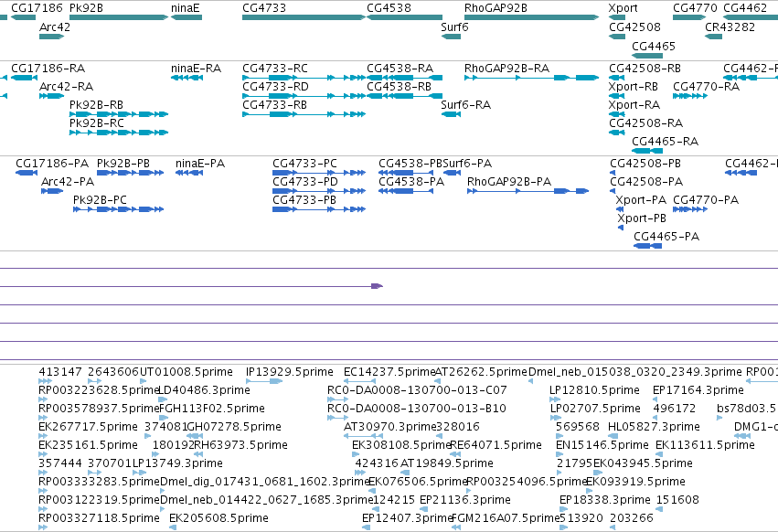The width and height of the screenshot is (778, 532).
Task: Select EST RC0-DA0008-130700-013-B10
Action: [416, 409]
